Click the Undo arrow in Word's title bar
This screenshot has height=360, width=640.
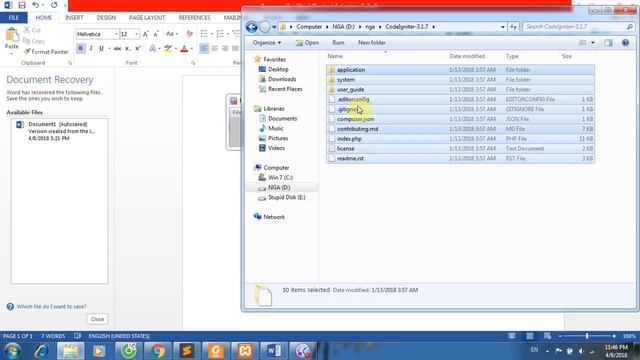pyautogui.click(x=36, y=5)
